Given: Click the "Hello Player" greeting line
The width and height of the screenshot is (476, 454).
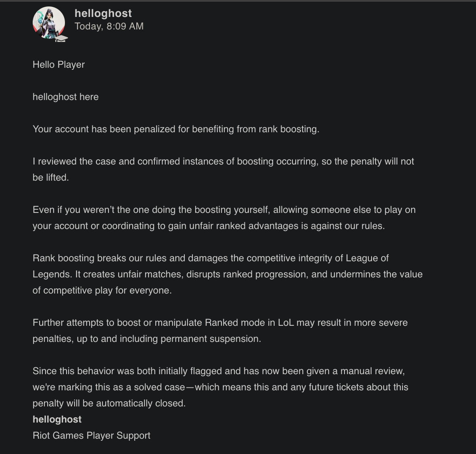Looking at the screenshot, I should click(58, 65).
